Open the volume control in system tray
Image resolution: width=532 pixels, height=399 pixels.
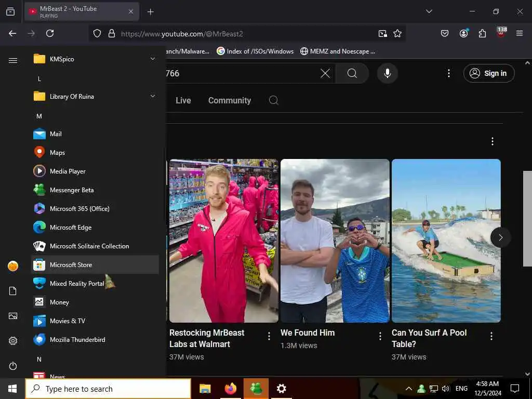click(446, 389)
